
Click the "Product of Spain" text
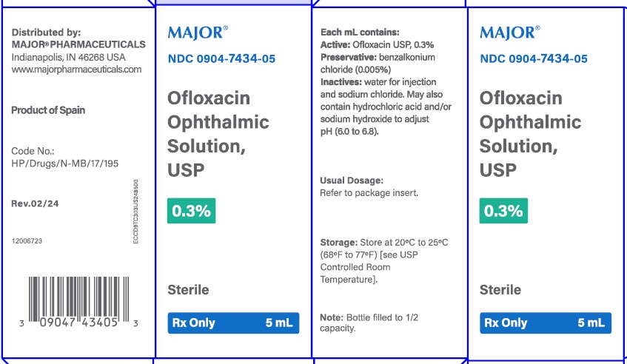pos(49,110)
